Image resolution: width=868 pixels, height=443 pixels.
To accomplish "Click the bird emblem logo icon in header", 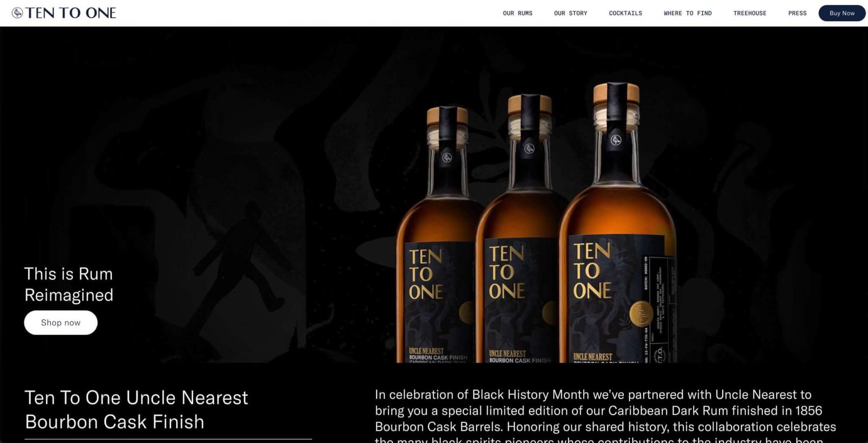I will pos(17,13).
